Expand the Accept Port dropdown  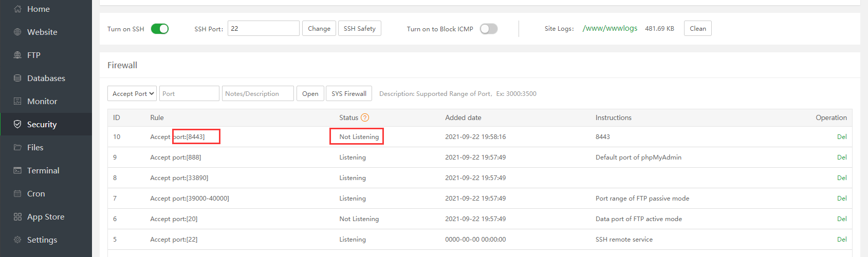coord(133,93)
